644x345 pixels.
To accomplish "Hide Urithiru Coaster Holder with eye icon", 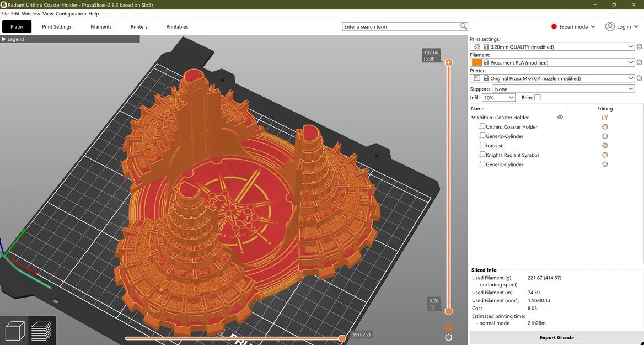I will coord(560,118).
